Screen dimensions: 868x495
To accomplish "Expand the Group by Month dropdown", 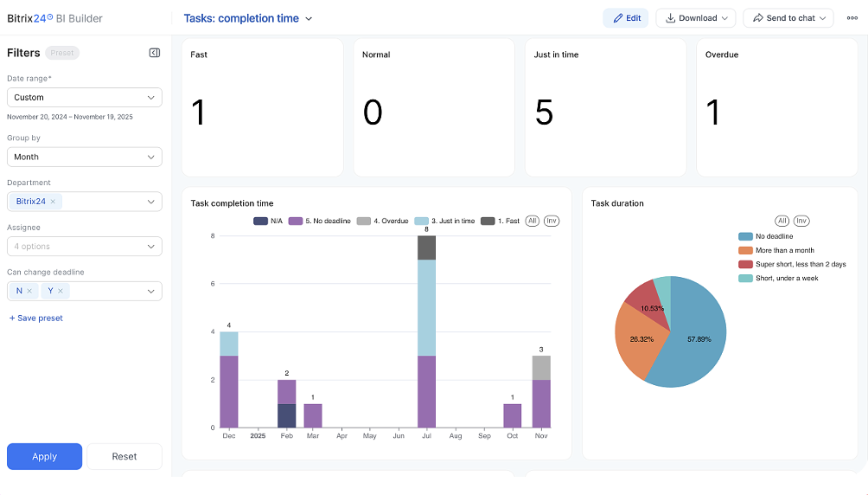I will point(84,157).
